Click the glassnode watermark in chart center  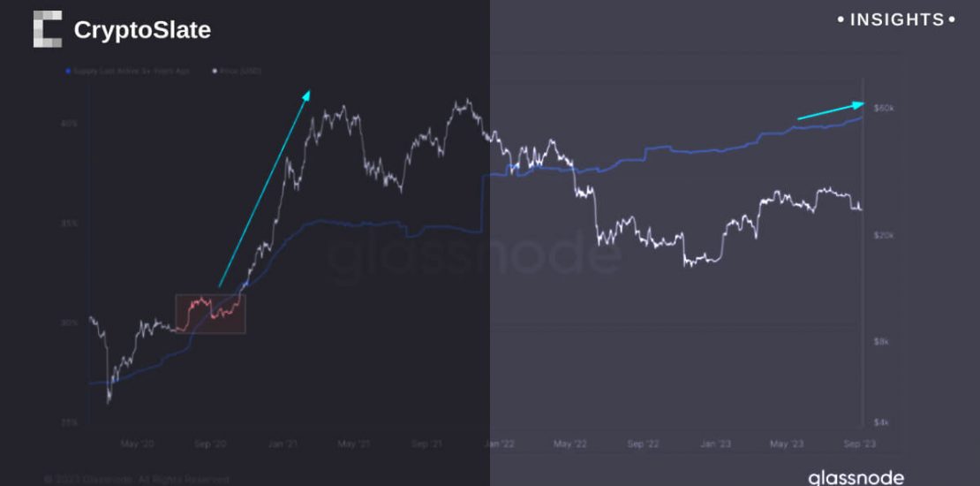(474, 254)
